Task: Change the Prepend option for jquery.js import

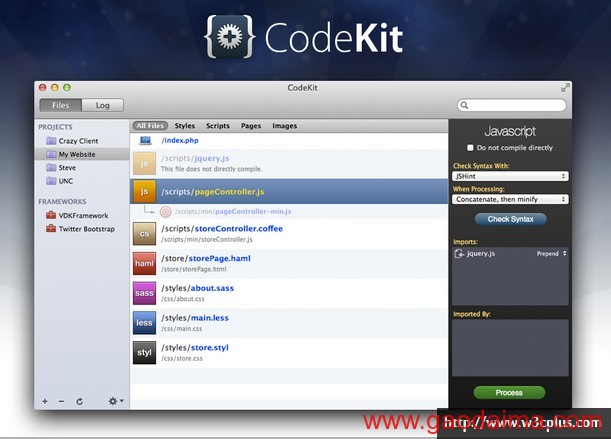Action: click(552, 254)
